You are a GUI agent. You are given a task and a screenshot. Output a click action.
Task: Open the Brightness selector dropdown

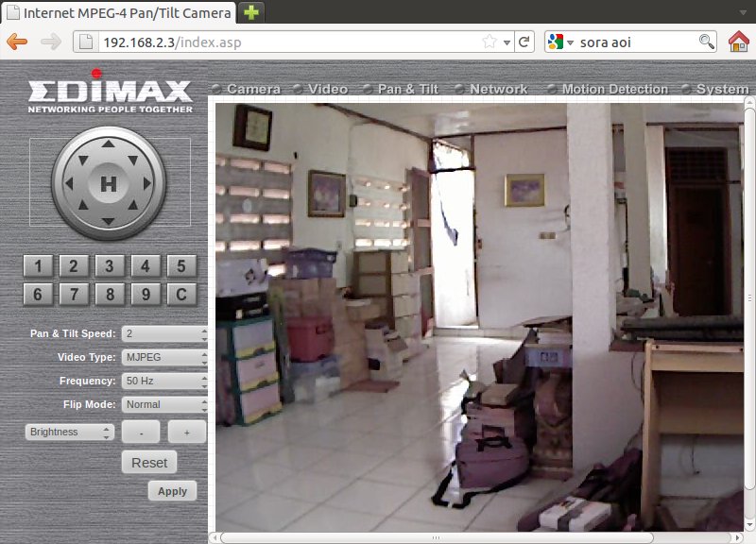pos(69,432)
